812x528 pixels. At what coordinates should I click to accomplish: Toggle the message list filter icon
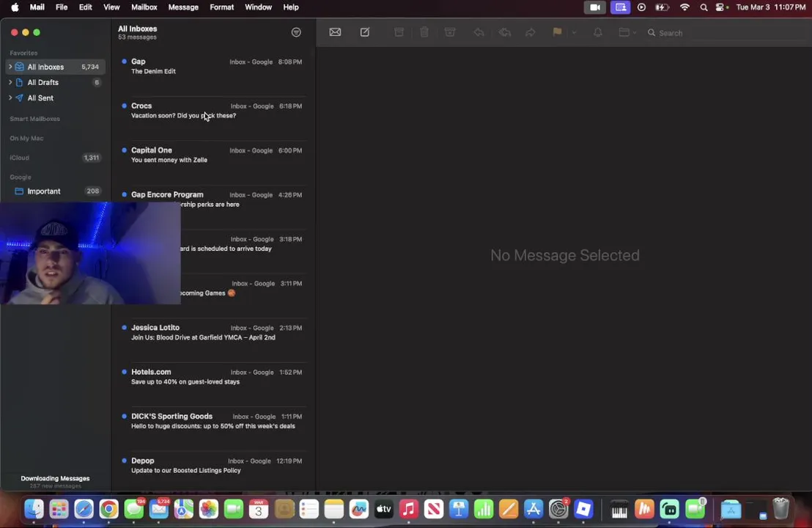(296, 32)
